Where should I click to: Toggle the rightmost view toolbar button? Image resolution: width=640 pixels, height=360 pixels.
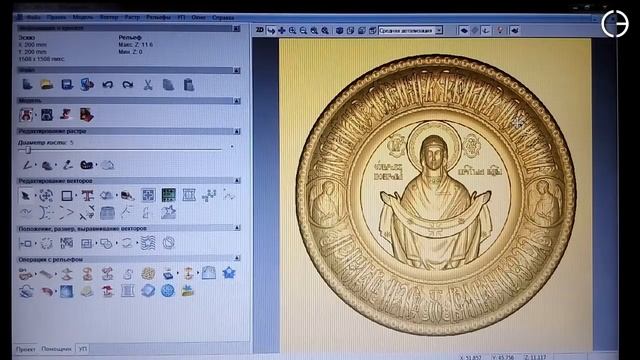coord(515,31)
